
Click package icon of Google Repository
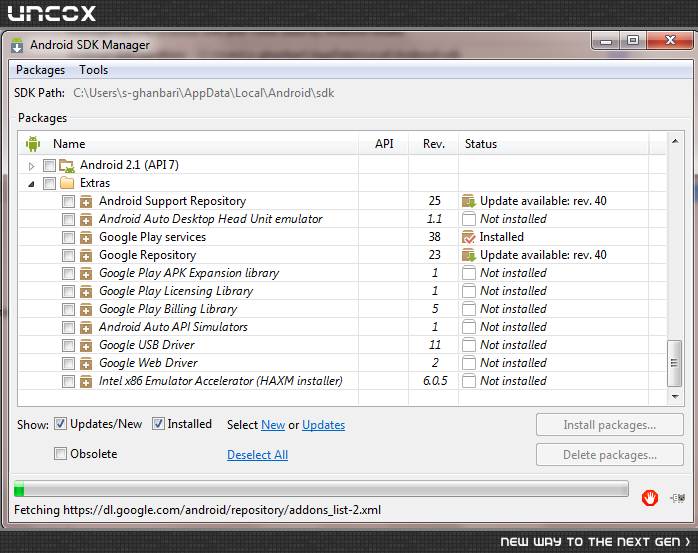tap(86, 256)
